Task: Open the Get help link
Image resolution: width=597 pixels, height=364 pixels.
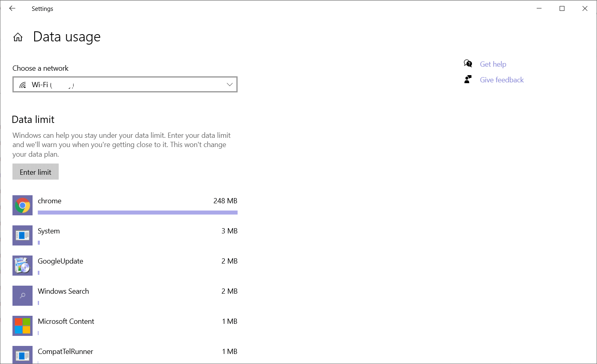Action: (x=493, y=64)
